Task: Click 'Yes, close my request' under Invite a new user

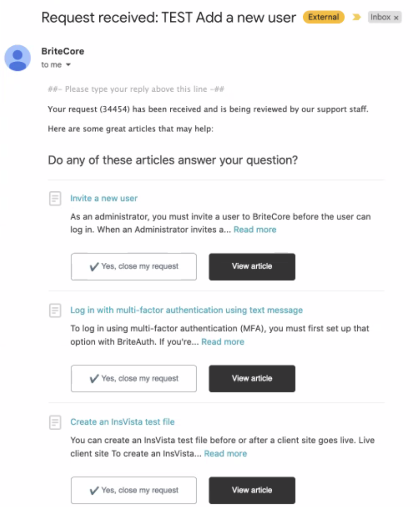Action: pyautogui.click(x=134, y=267)
